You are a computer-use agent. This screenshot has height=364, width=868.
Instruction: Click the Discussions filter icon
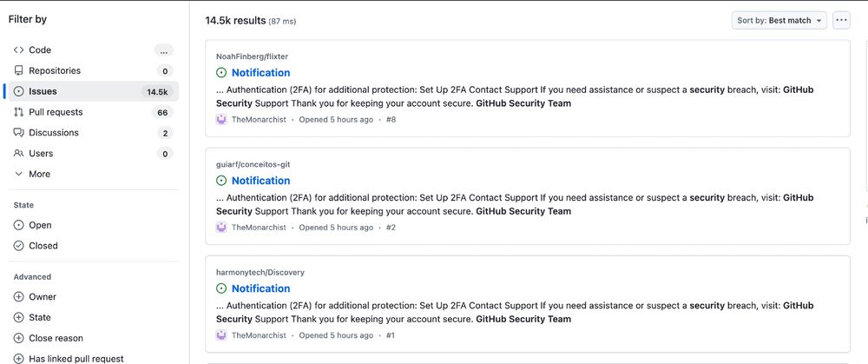coord(19,133)
